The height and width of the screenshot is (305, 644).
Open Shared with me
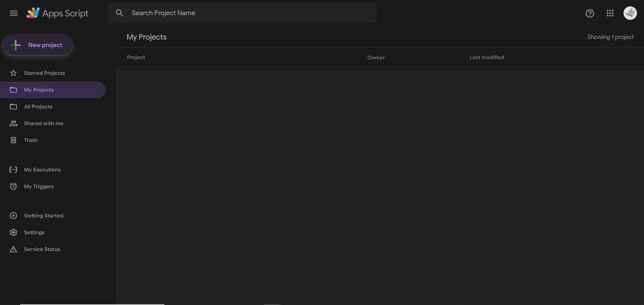coord(44,123)
